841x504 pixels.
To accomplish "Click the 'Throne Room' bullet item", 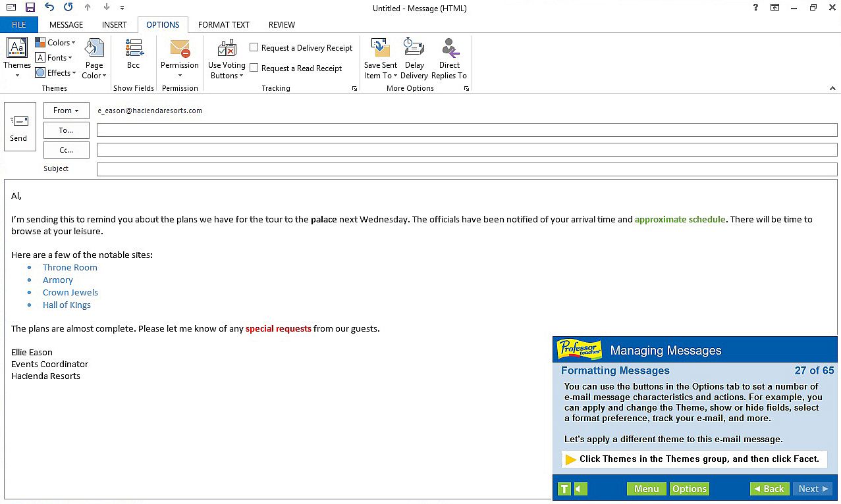I will tap(70, 267).
